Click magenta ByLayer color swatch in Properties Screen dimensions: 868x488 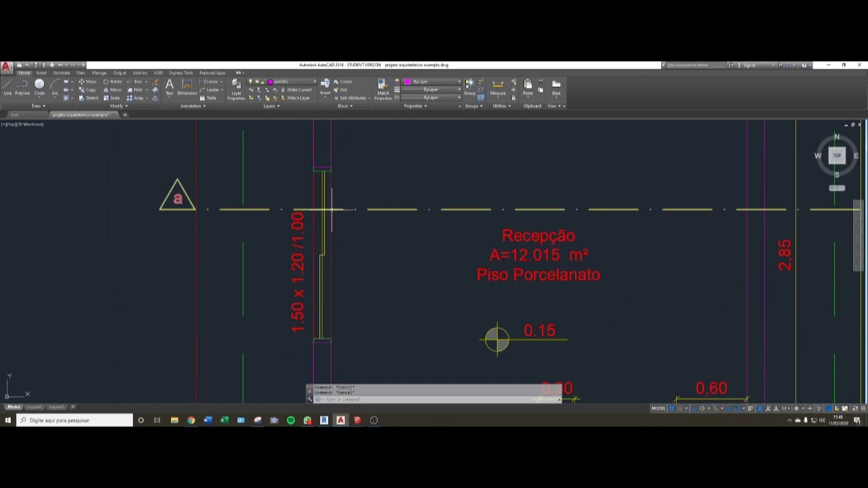point(408,81)
